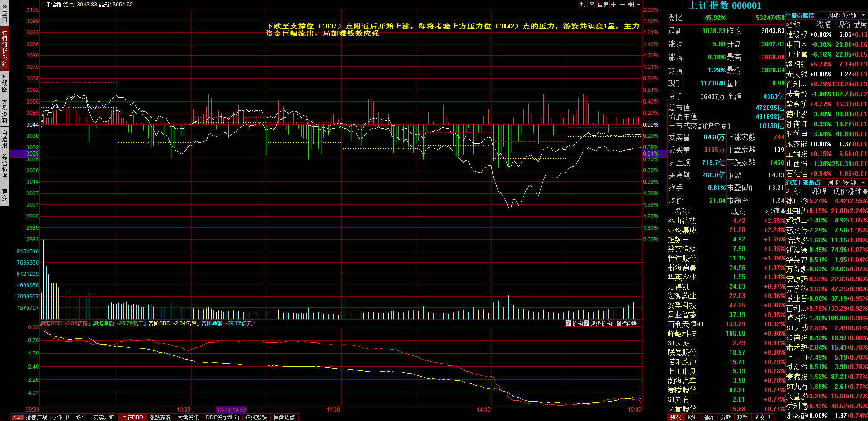The height and width of the screenshot is (421, 868).
Task: Click the 区 range-statistics icon
Action: point(592,5)
